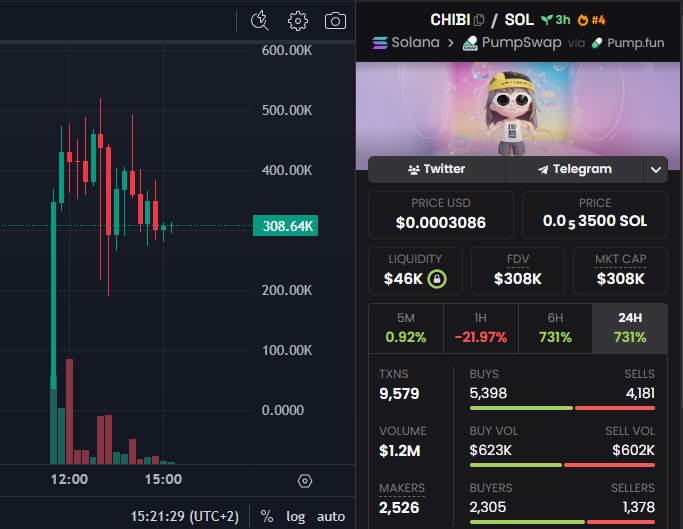
Task: Toggle log scale on chart
Action: click(x=295, y=516)
